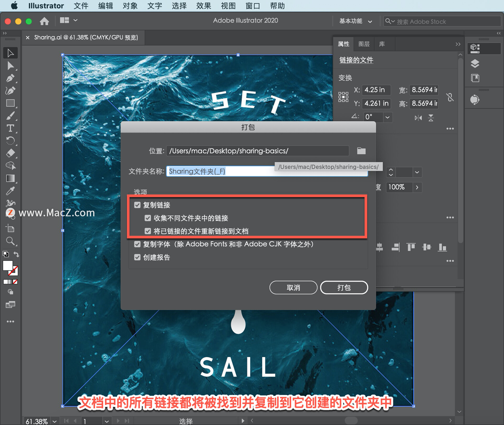Open 文件 menu

pos(81,6)
